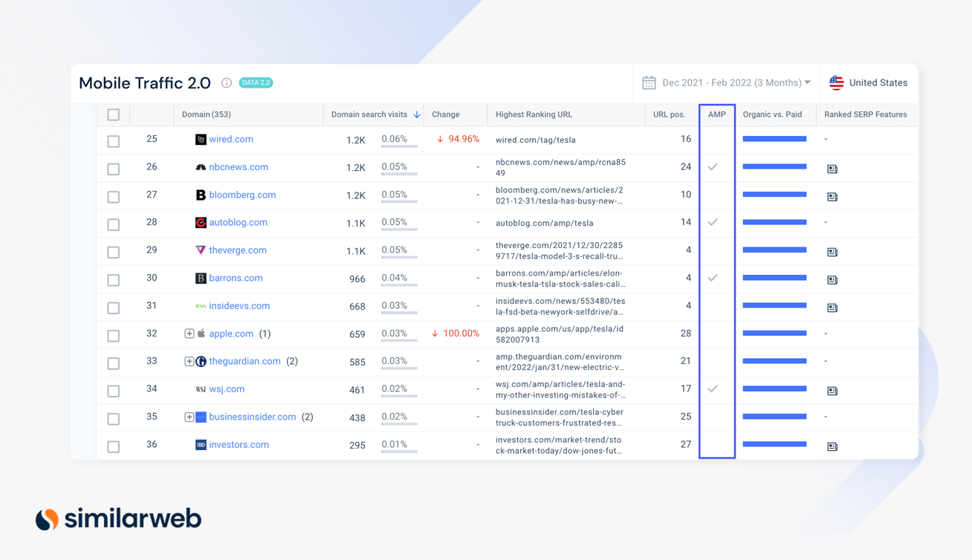Open the wired.com domain link
This screenshot has height=560, width=972.
coord(231,139)
